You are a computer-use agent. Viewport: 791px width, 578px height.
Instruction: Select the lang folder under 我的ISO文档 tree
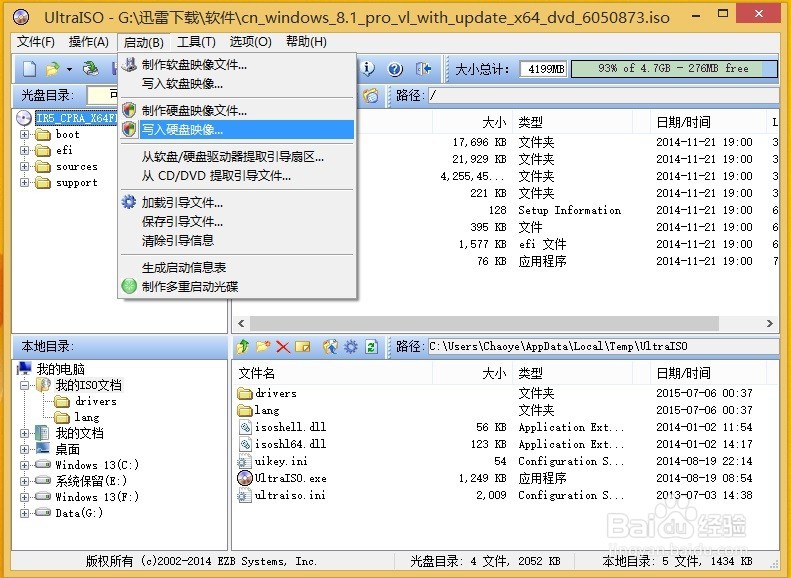coord(87,417)
